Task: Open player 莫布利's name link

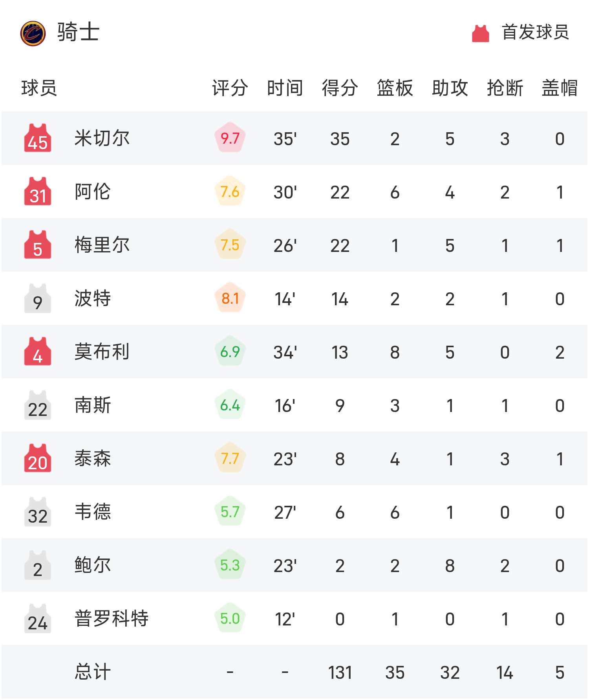Action: point(102,352)
